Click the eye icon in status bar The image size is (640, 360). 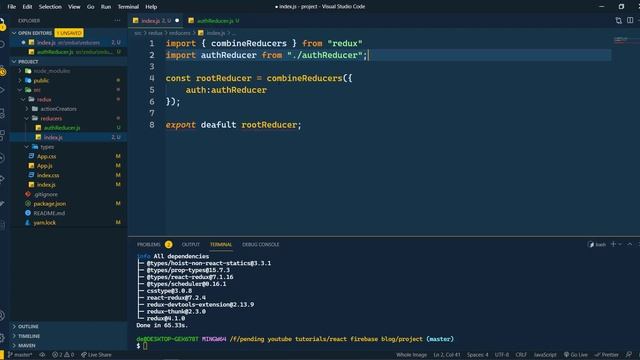[42, 355]
